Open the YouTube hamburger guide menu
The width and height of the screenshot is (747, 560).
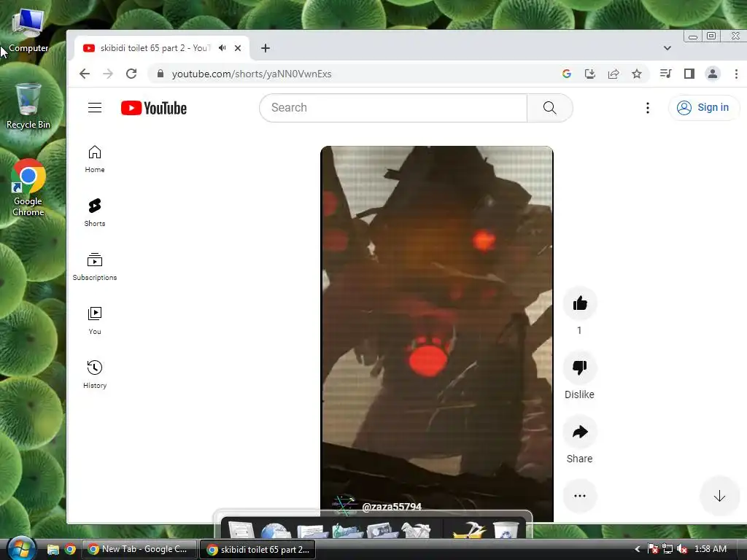coord(95,108)
